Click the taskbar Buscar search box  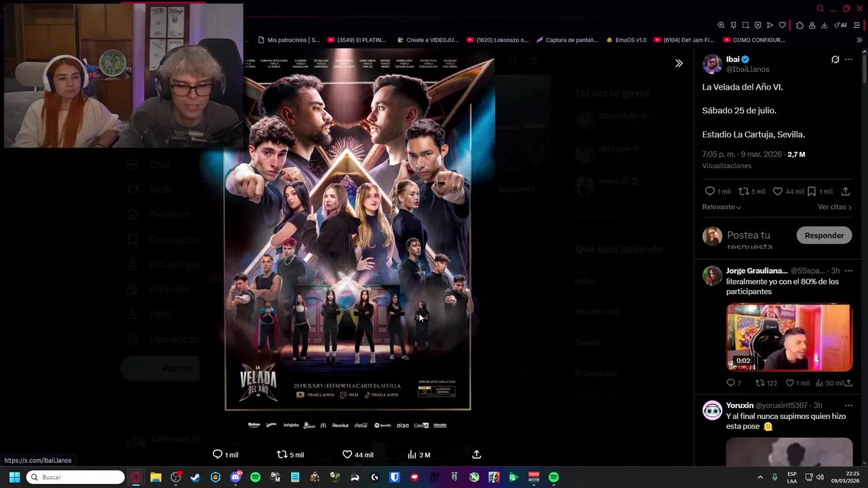(x=76, y=477)
